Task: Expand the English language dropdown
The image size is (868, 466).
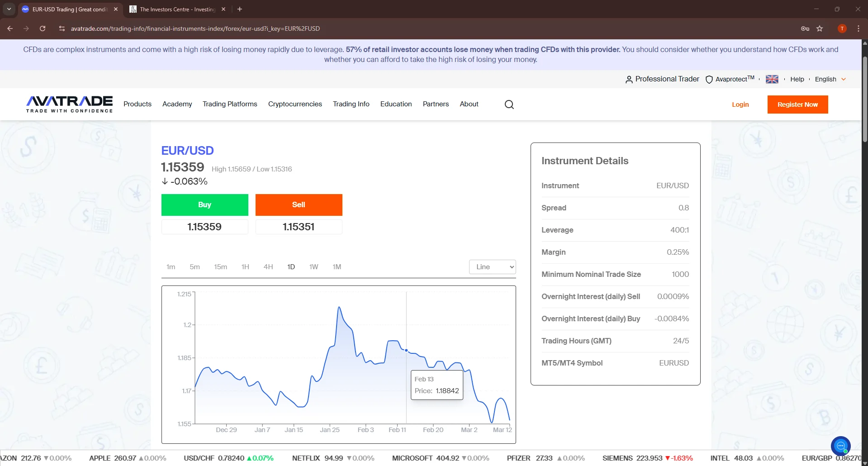Action: [x=830, y=79]
